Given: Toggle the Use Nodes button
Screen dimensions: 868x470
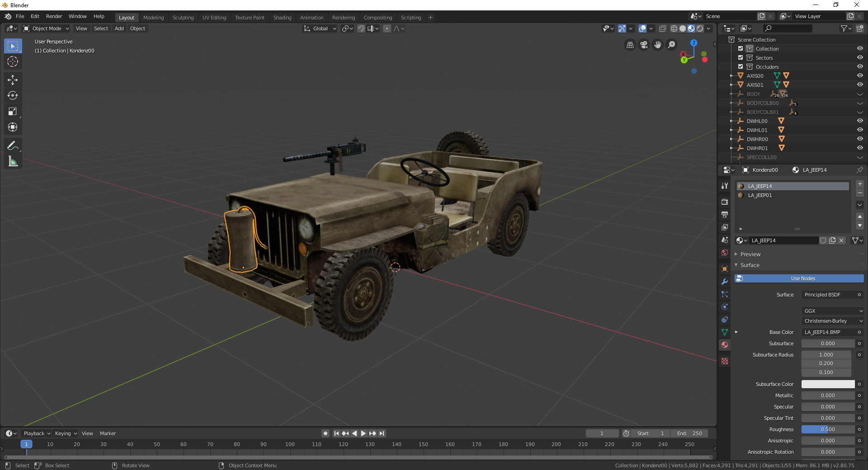Looking at the screenshot, I should 799,278.
